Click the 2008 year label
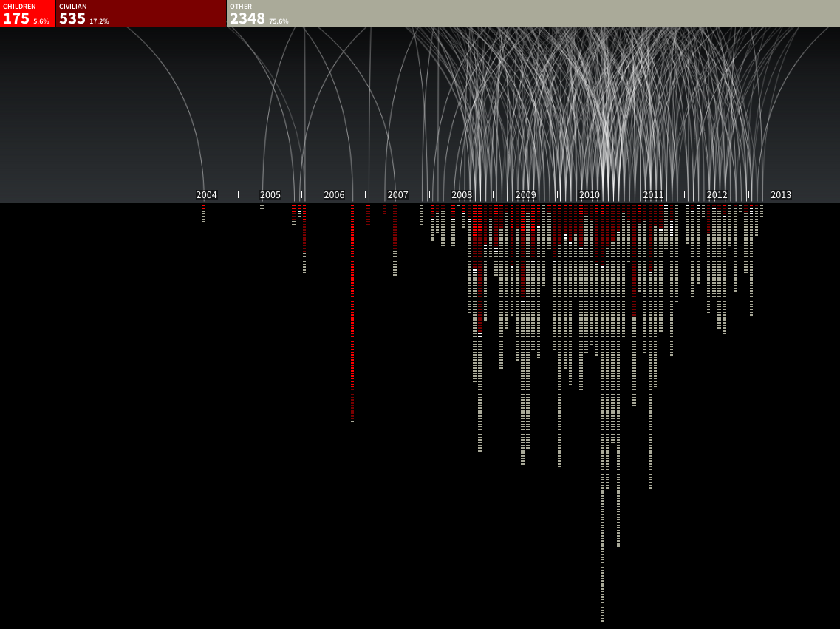This screenshot has height=629, width=840. [x=462, y=195]
